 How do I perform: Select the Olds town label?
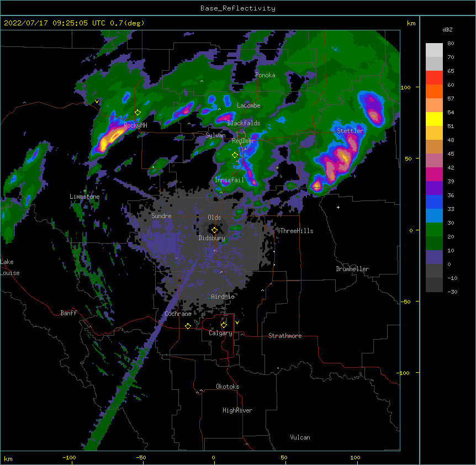coord(214,218)
